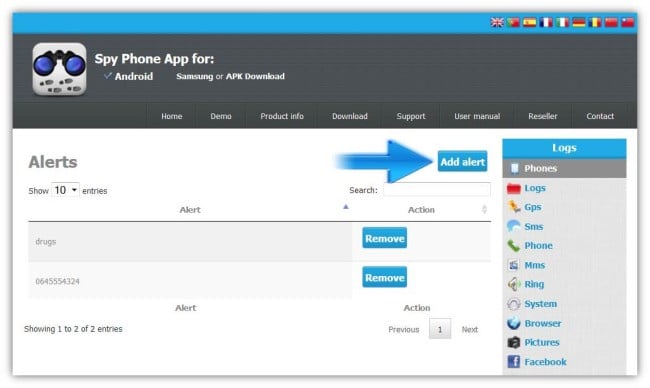Select Phones in the Logs panel
The height and width of the screenshot is (388, 650).
[x=564, y=169]
